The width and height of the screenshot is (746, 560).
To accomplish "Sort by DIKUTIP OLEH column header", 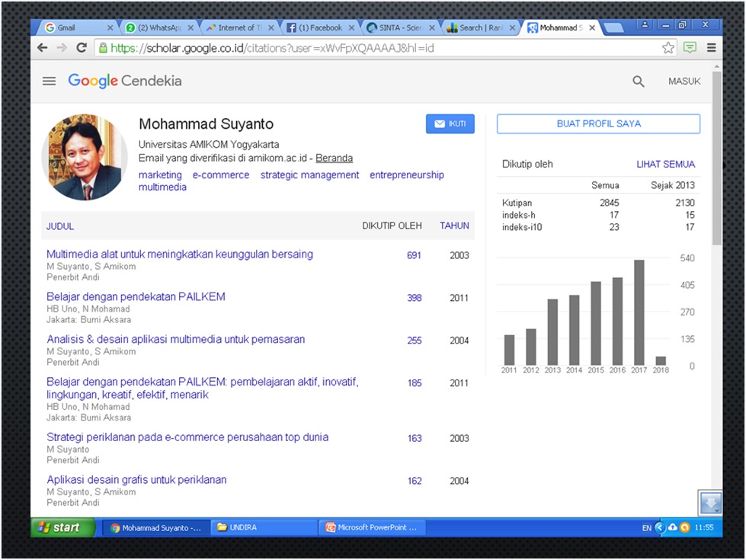I will [392, 226].
